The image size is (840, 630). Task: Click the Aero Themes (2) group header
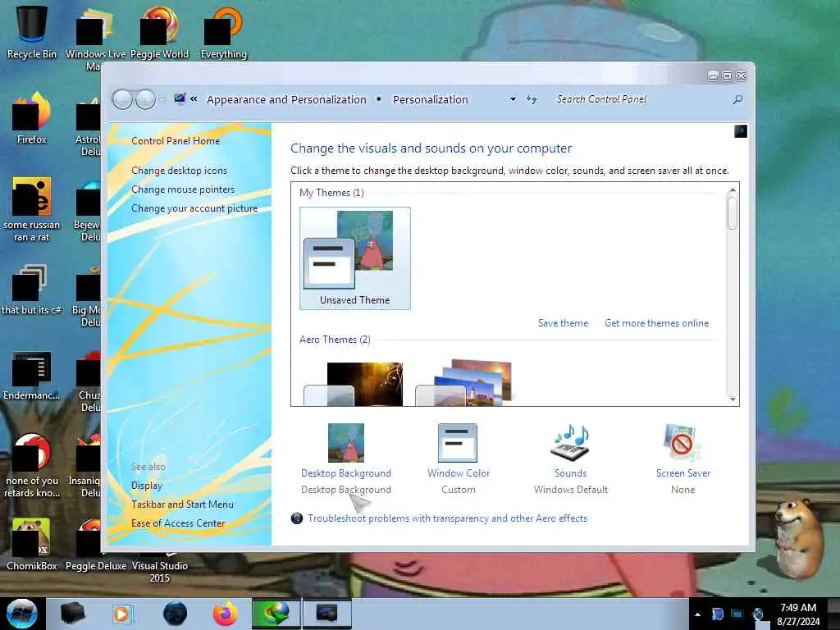point(335,340)
